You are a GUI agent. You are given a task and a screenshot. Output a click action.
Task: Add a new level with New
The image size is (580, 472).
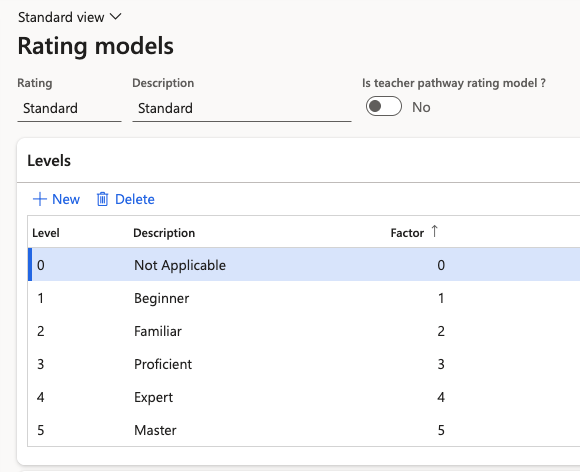point(56,199)
